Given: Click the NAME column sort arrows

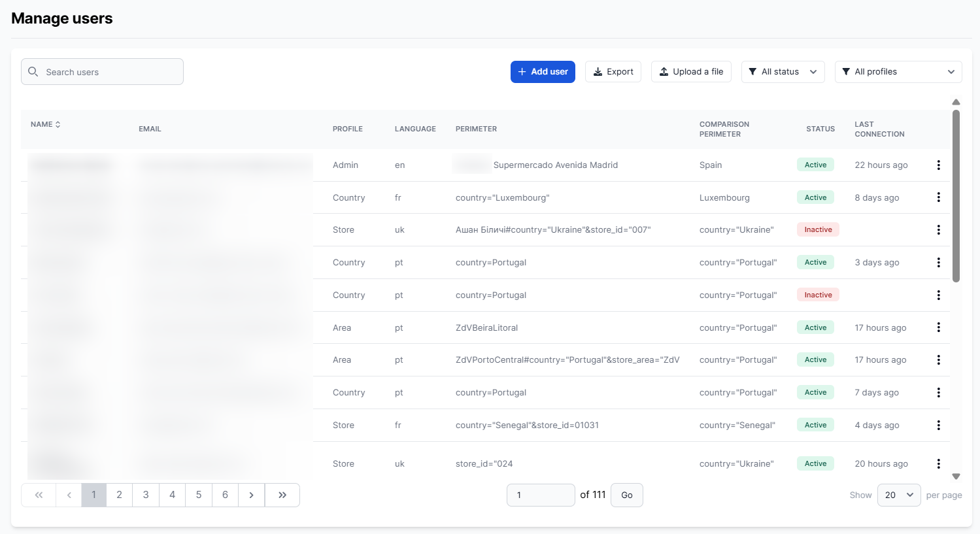Looking at the screenshot, I should 58,124.
